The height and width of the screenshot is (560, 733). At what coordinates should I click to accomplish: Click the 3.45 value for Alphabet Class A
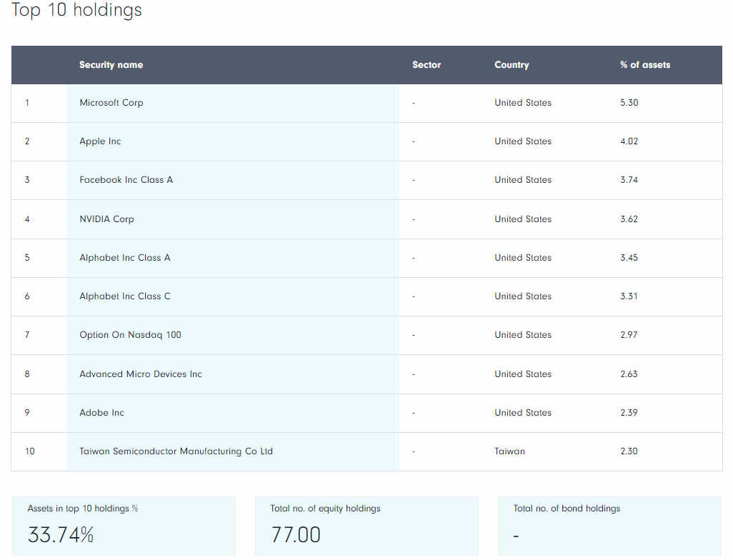coord(629,258)
